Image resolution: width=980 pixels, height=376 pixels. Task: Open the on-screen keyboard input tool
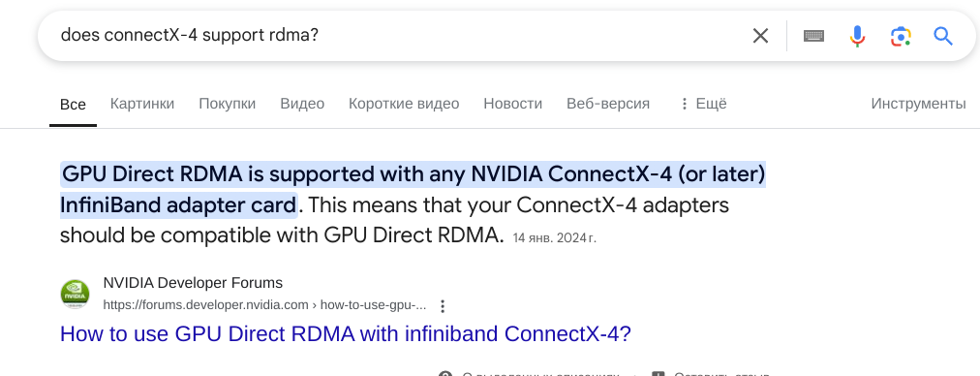(813, 36)
